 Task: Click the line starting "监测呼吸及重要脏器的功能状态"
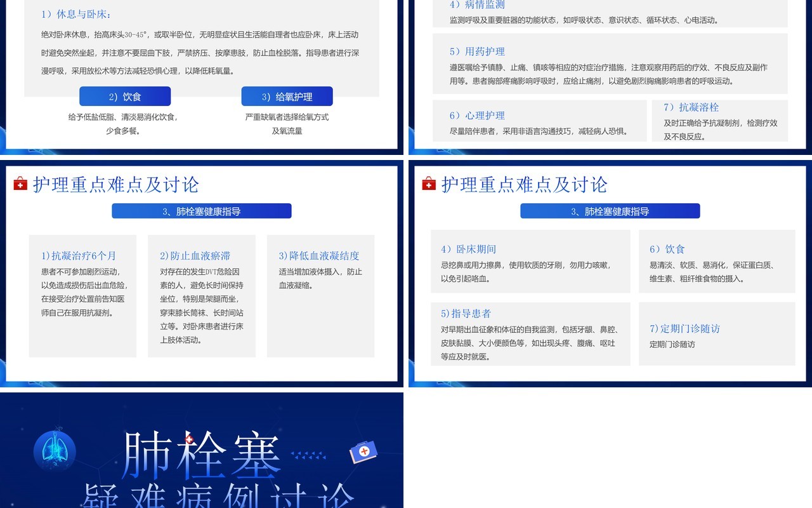(584, 20)
